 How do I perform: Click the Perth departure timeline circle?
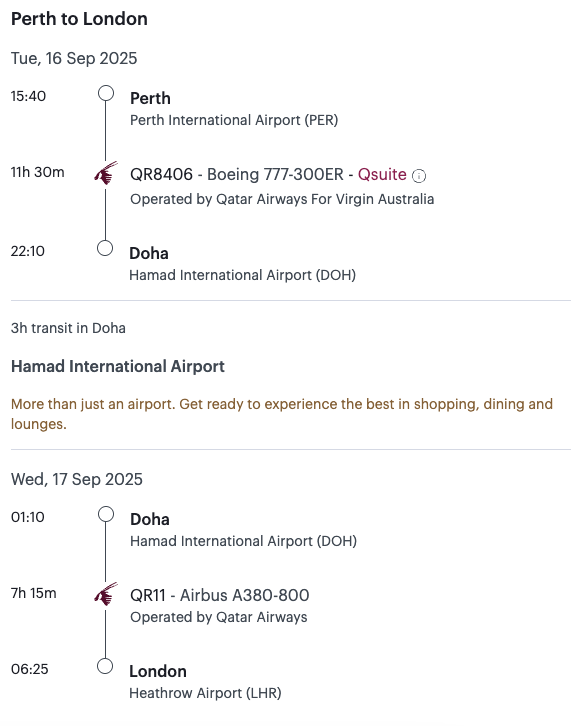tap(106, 93)
